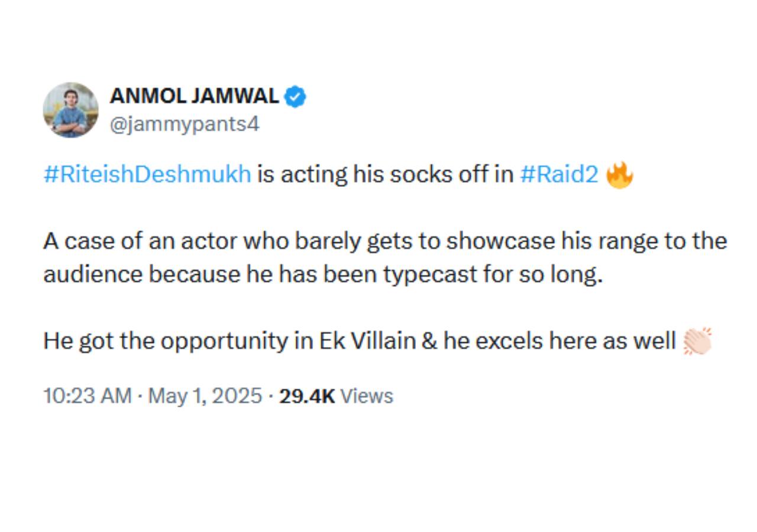The width and height of the screenshot is (757, 532).
Task: Click the 10:23 AM timestamp
Action: point(87,395)
